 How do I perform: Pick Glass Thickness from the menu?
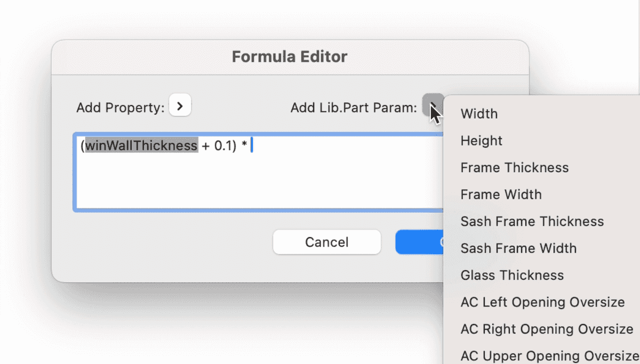point(511,275)
